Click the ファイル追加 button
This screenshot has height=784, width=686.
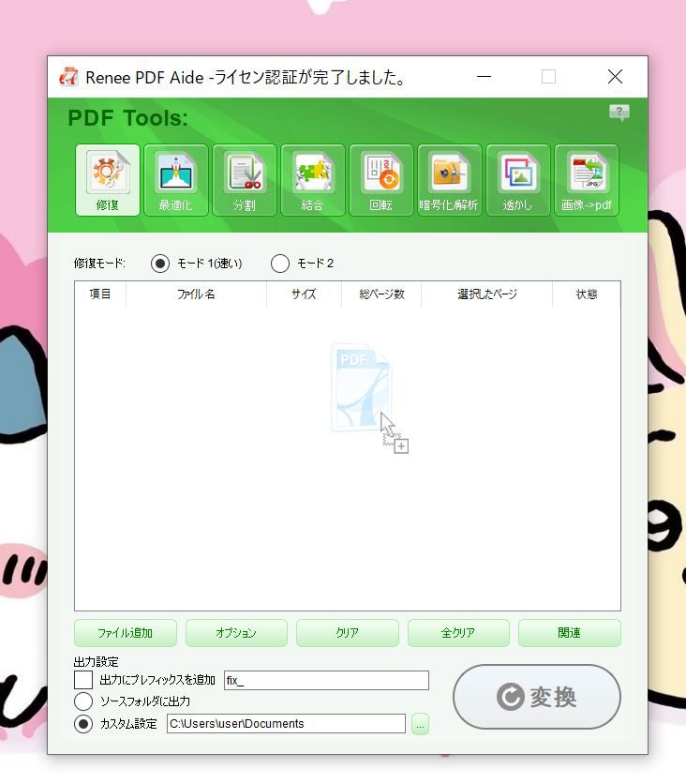pos(126,633)
